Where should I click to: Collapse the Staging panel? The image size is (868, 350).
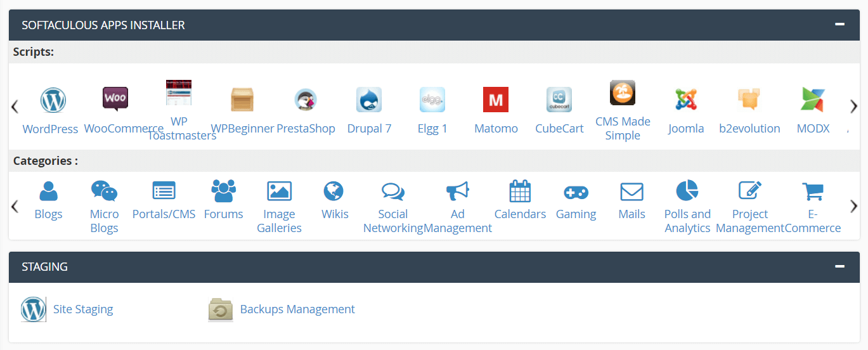click(839, 266)
